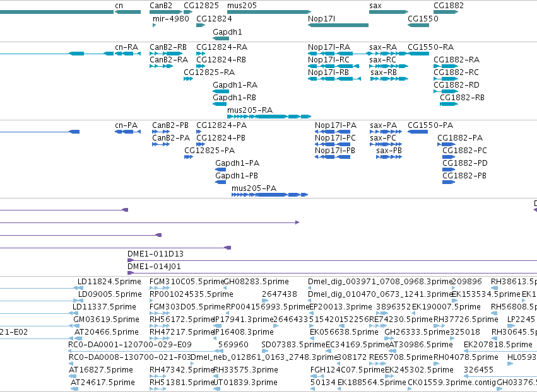This screenshot has height=392, width=537.
Task: Open protein mus205-PA label
Action: pyautogui.click(x=254, y=188)
